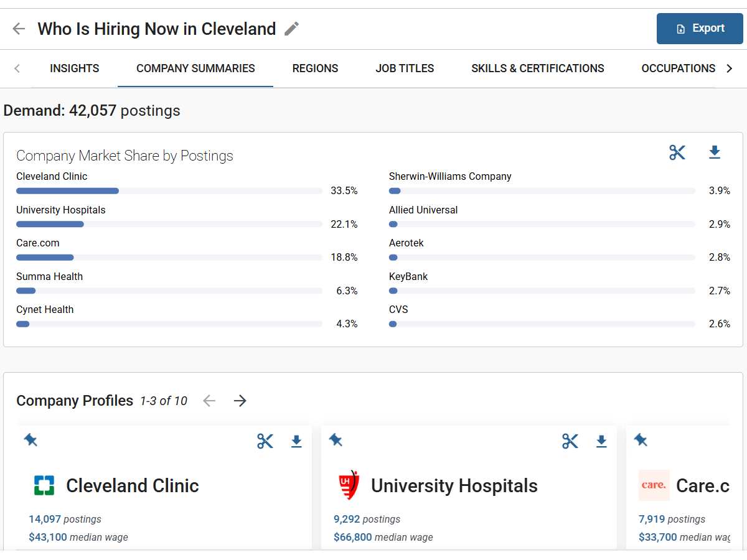Click the KeyBank label
Screen dimensions: 747x560
408,277
